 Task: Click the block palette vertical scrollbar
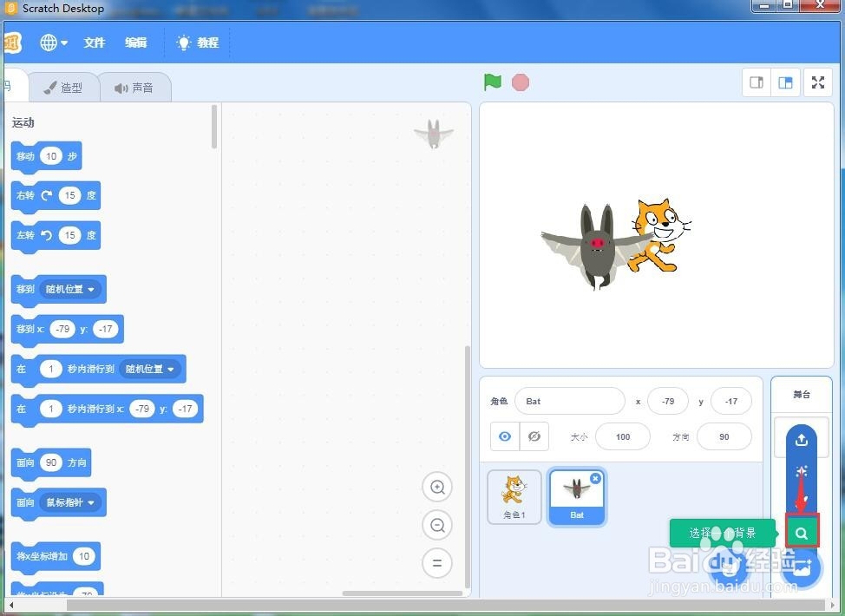pyautogui.click(x=214, y=127)
